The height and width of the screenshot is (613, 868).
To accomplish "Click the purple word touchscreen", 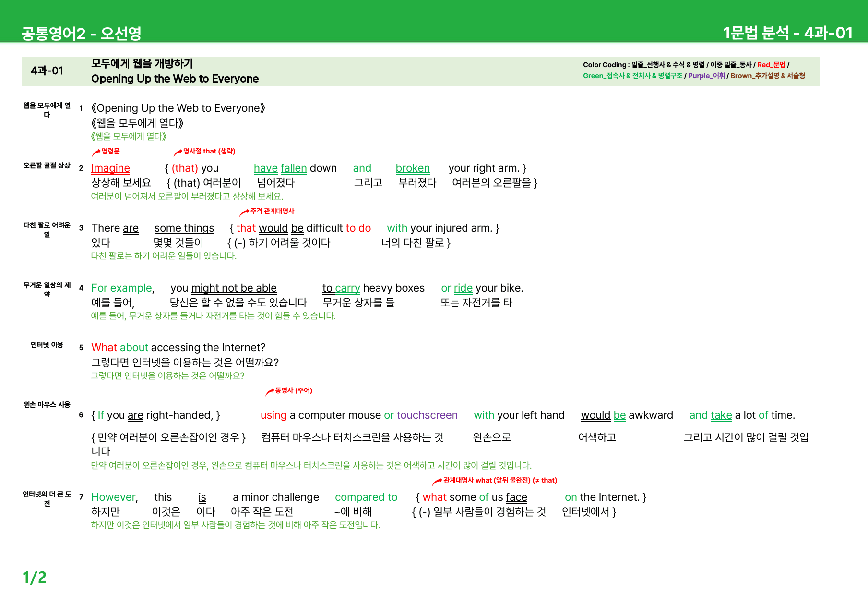I will 427,415.
